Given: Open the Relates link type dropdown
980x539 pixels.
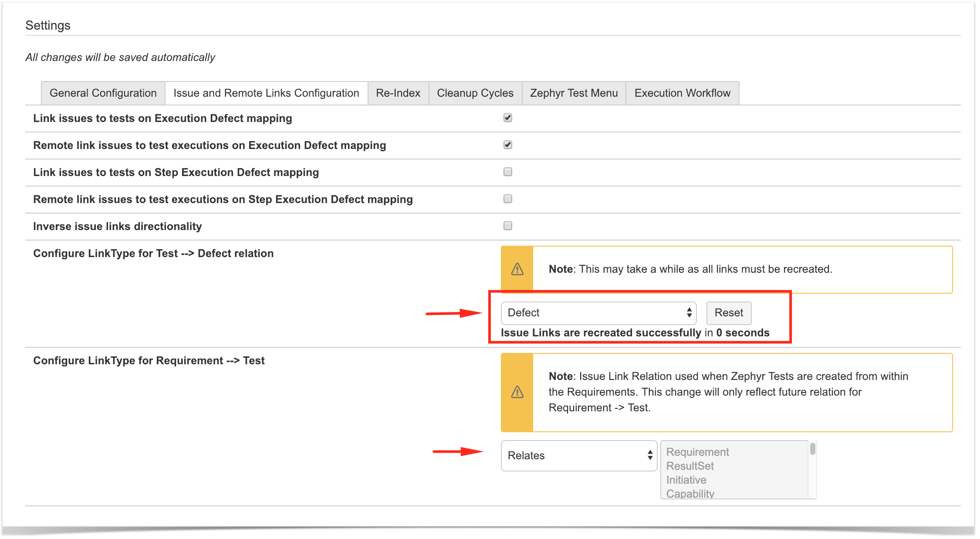Looking at the screenshot, I should [579, 455].
